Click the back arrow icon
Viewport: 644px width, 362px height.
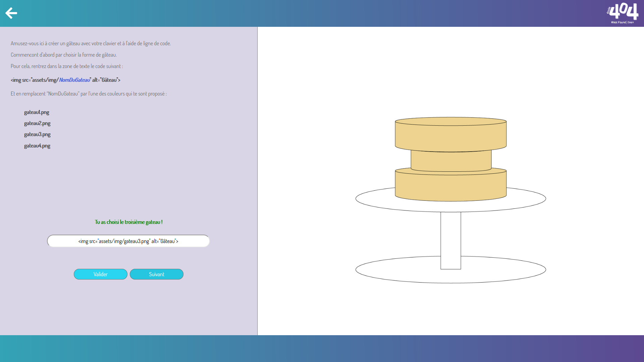click(x=11, y=13)
